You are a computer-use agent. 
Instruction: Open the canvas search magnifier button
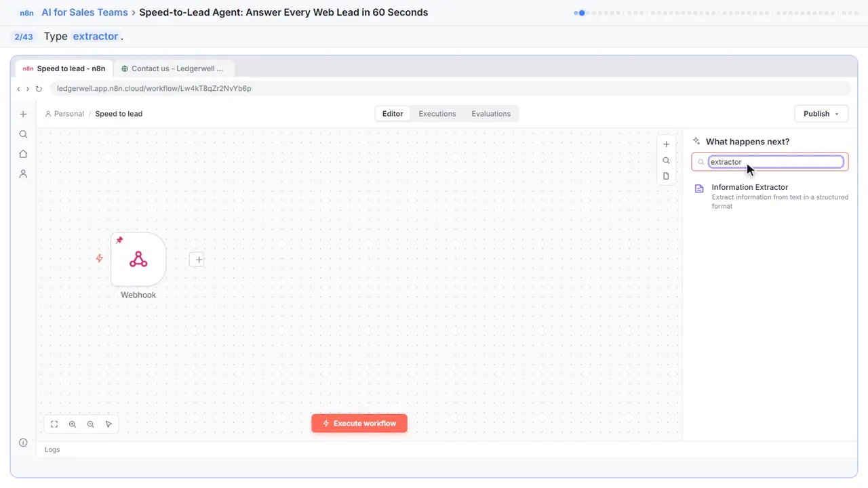(x=666, y=161)
